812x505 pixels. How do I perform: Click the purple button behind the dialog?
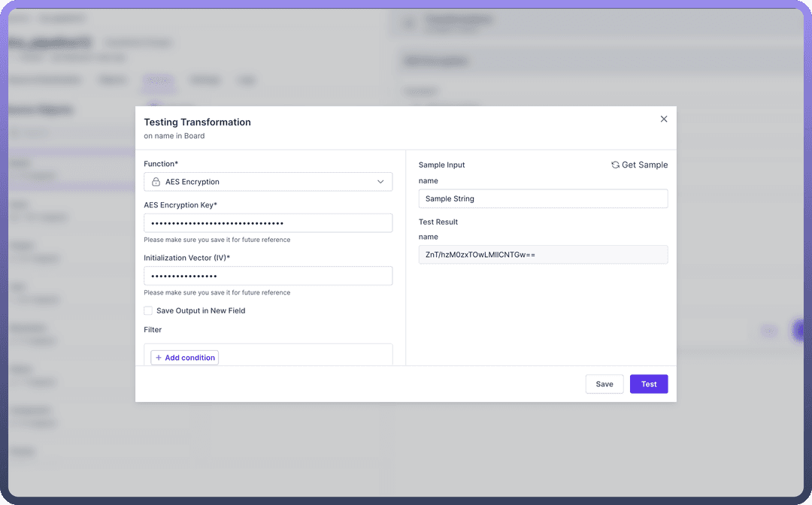coord(800,331)
